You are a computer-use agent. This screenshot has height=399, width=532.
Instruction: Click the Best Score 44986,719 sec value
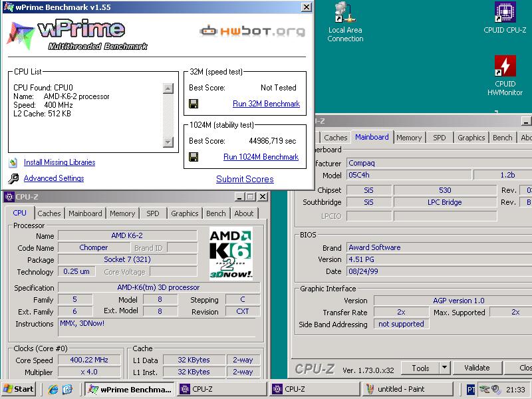click(273, 141)
